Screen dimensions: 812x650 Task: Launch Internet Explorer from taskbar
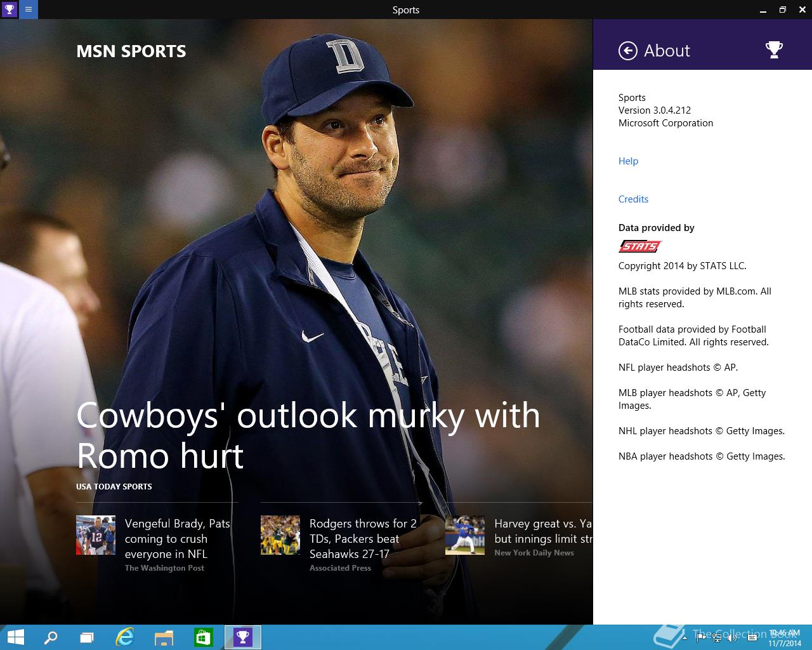125,637
